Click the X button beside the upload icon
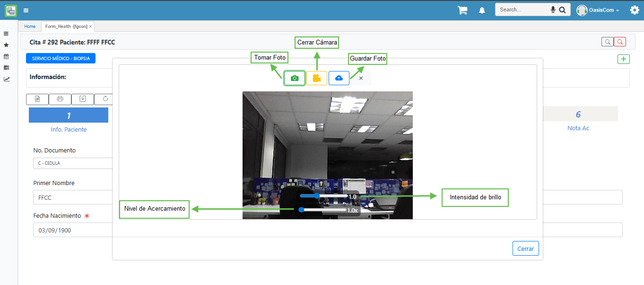Screen dimensions: 644x285 (361, 78)
